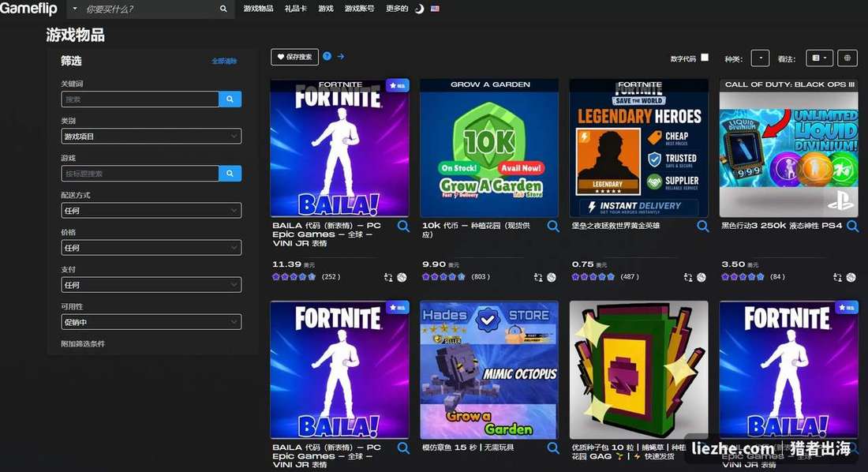Open Unlimited Liquid Divinium thumbnail
868x472 pixels.
point(788,148)
